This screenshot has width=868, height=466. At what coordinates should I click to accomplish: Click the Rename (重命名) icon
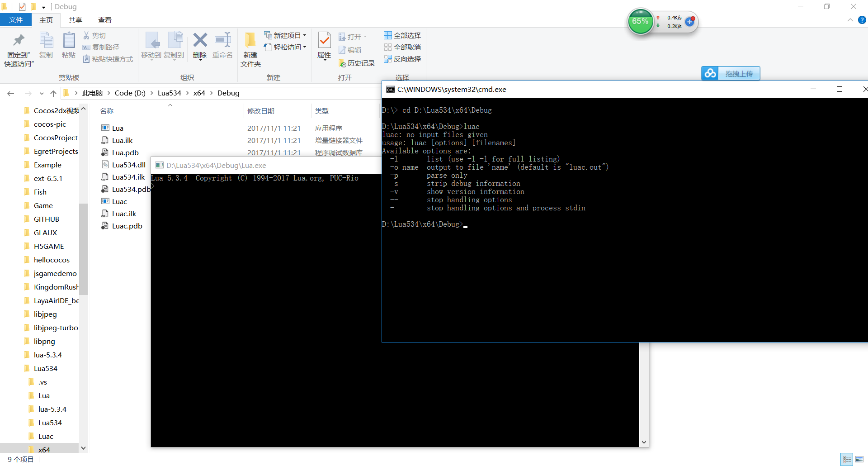pyautogui.click(x=223, y=40)
